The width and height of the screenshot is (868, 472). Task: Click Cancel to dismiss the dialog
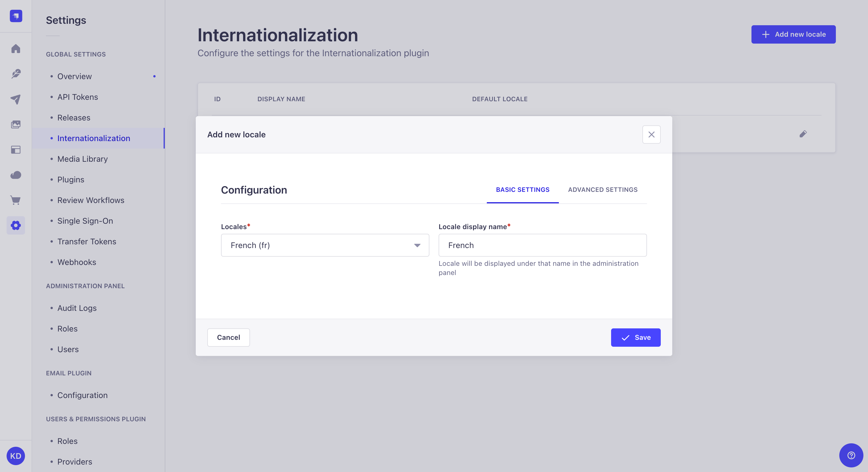tap(229, 337)
